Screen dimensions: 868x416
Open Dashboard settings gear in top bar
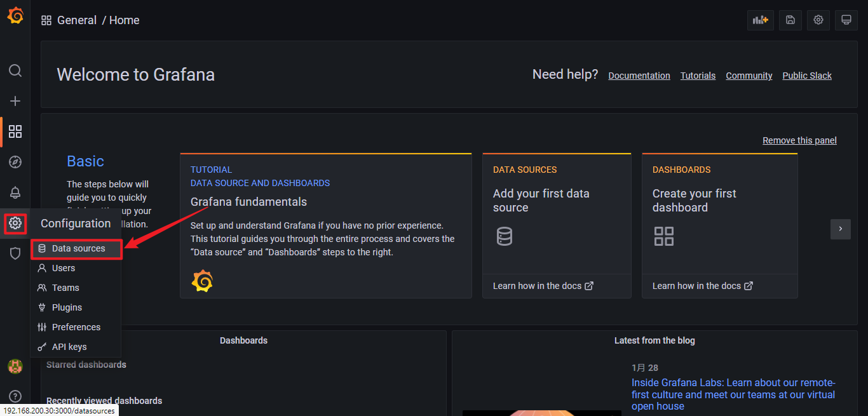(x=818, y=20)
